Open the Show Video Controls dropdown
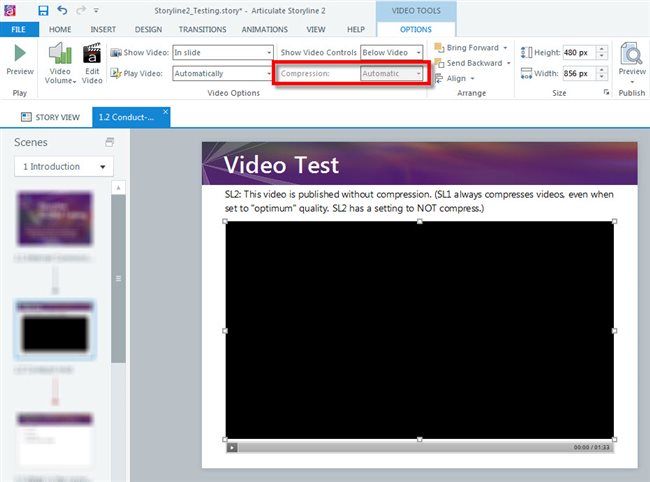650x482 pixels. (391, 52)
